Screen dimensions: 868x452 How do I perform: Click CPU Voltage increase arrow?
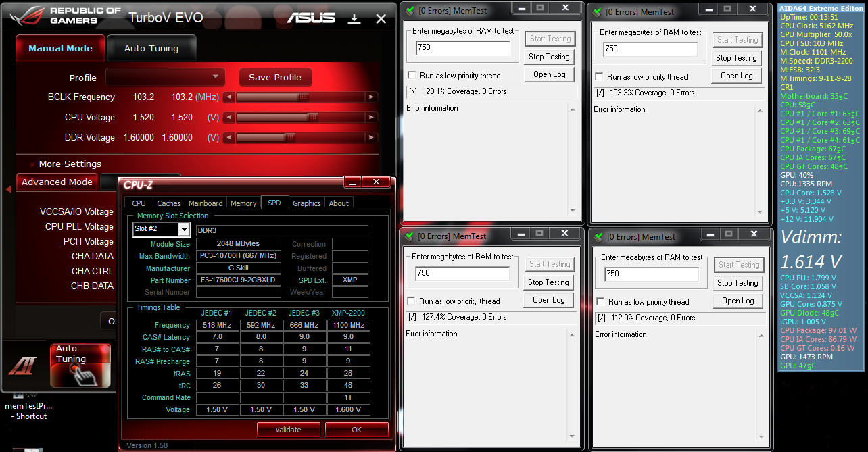click(x=371, y=118)
